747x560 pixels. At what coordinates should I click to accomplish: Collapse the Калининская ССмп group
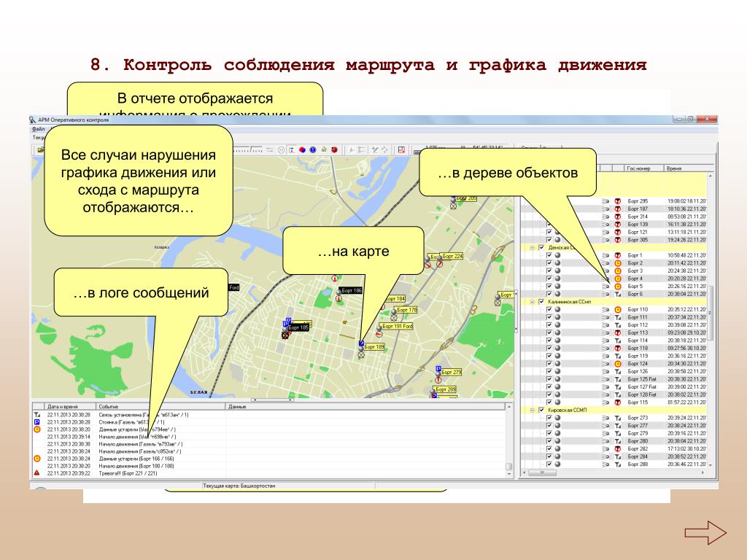coord(533,302)
